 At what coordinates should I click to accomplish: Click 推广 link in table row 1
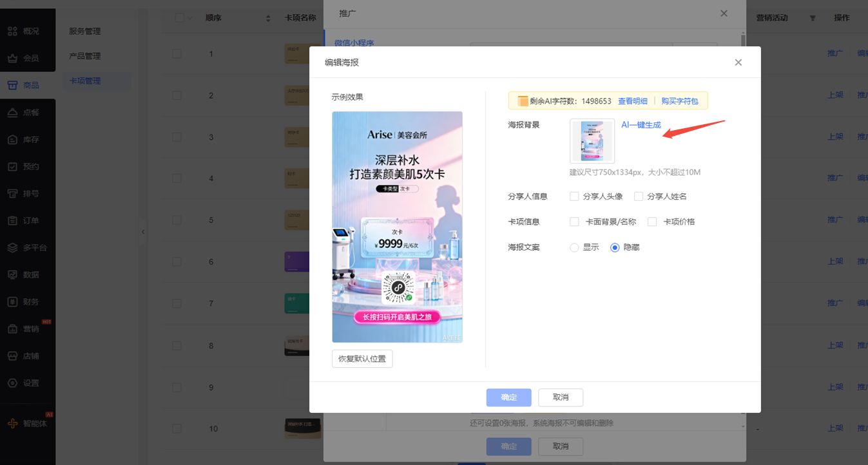(x=835, y=53)
